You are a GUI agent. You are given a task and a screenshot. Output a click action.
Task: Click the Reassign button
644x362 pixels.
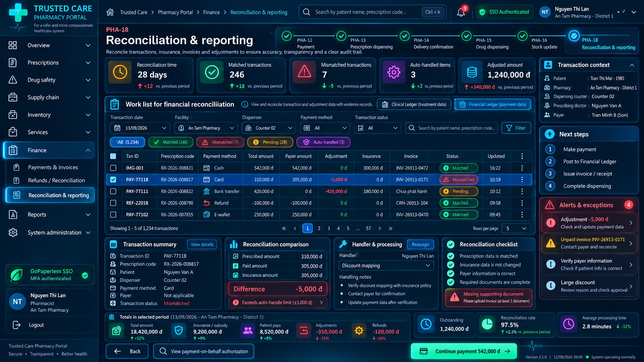pos(420,244)
